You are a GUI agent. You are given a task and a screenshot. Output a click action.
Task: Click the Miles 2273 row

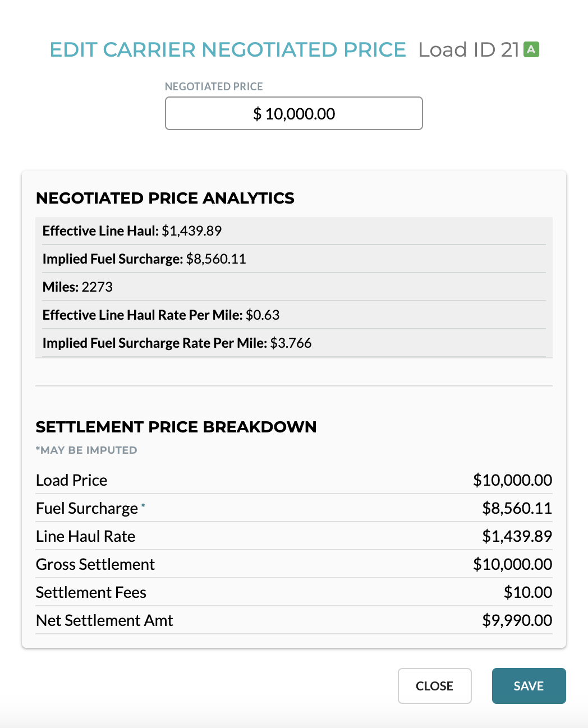click(294, 287)
